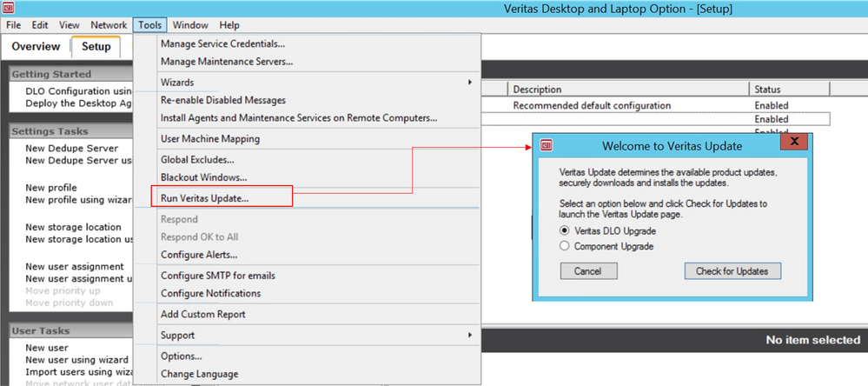The image size is (868, 386).
Task: Select Re-enable Disabled Messages
Action: tap(223, 100)
